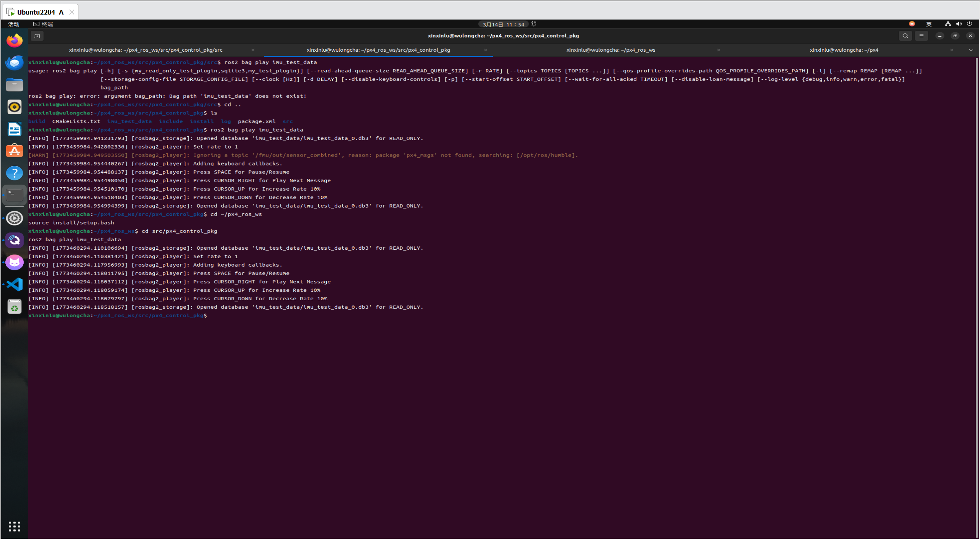The width and height of the screenshot is (980, 540).
Task: Click the new terminal tab icon
Action: 37,36
